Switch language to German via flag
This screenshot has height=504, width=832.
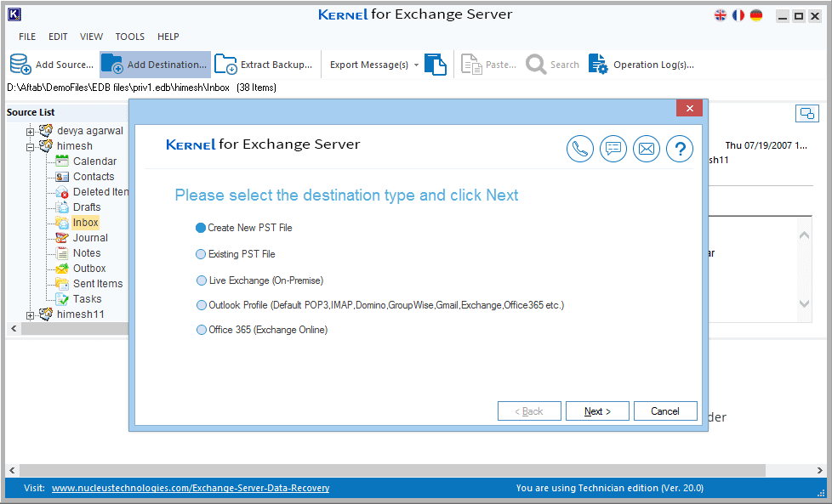coord(756,15)
